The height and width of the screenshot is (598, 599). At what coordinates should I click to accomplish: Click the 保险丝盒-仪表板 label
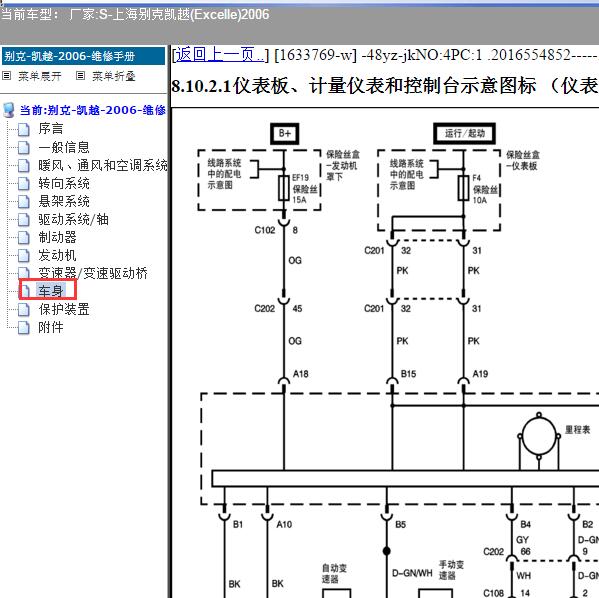point(523,160)
